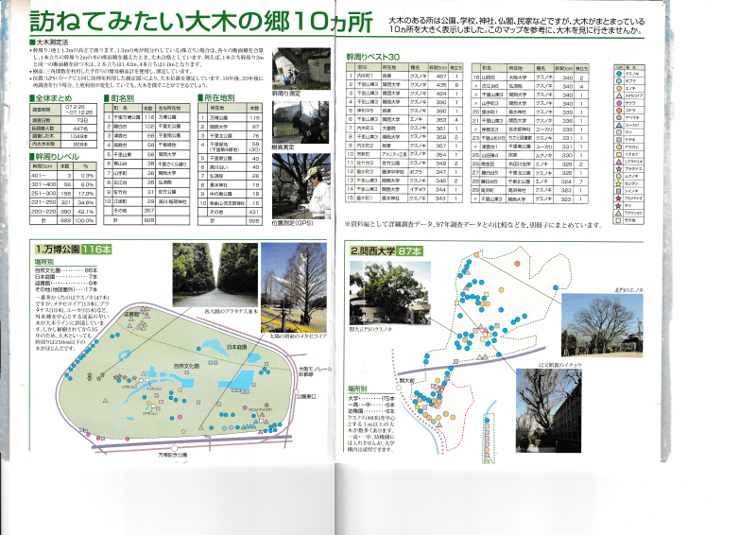Click the yellow star センダン legend symbol
This screenshot has height=535, width=756.
click(x=619, y=183)
